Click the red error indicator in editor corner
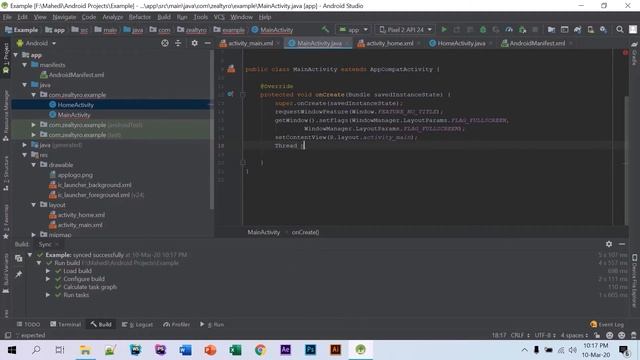640x360 pixels. pos(625,53)
